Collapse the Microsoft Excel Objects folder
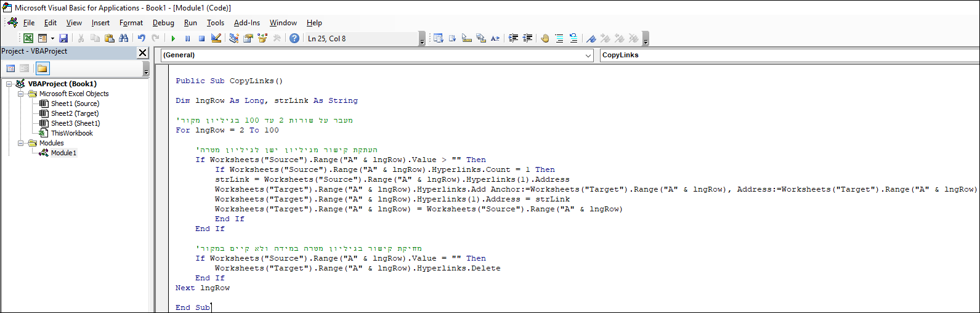Screen dimensions: 980x313 (21, 94)
